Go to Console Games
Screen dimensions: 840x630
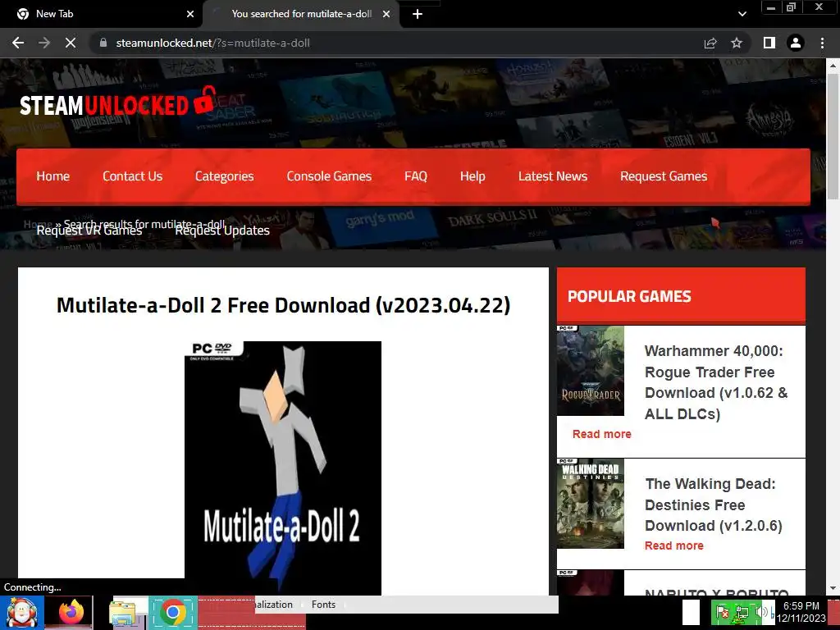(329, 176)
